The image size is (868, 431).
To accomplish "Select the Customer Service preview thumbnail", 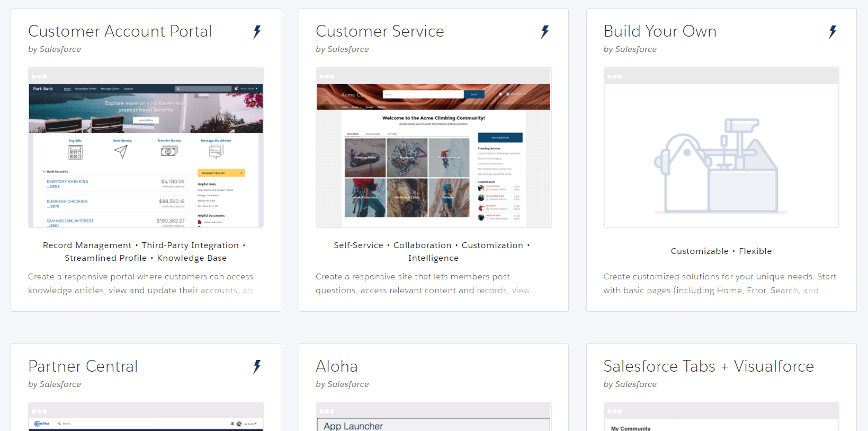I will 434,147.
